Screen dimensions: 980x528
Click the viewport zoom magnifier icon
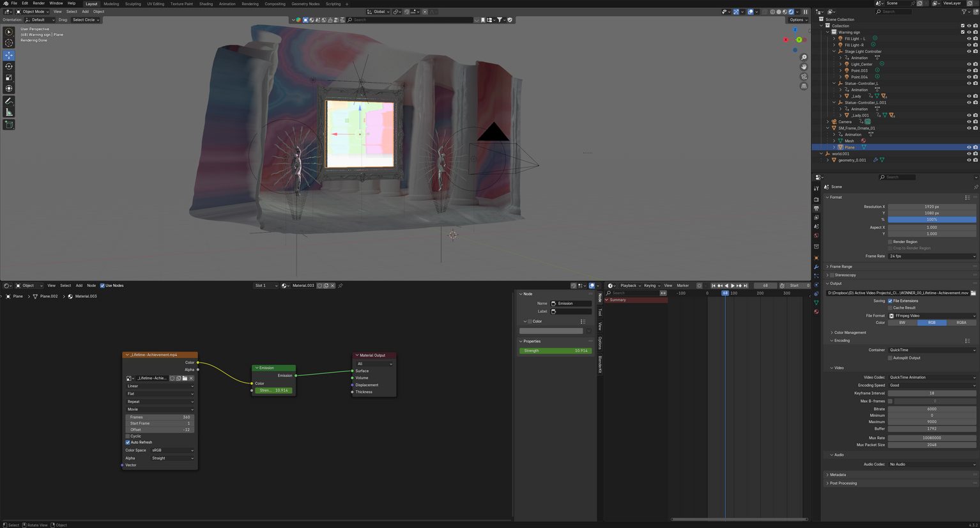click(x=804, y=58)
